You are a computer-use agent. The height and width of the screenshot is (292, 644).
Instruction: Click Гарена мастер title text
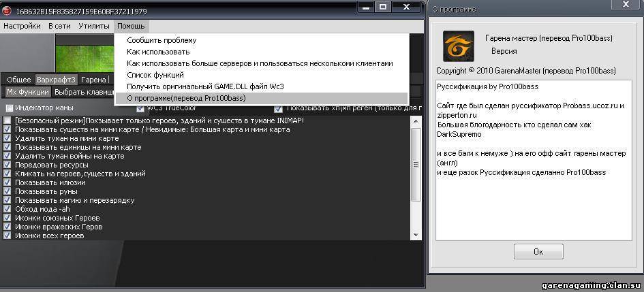[x=549, y=38]
